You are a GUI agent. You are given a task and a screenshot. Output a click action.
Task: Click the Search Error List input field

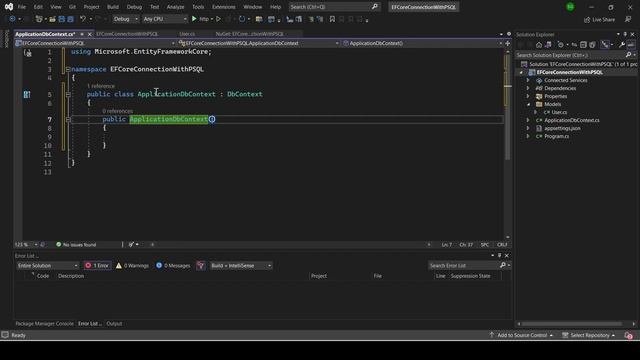tap(463, 265)
